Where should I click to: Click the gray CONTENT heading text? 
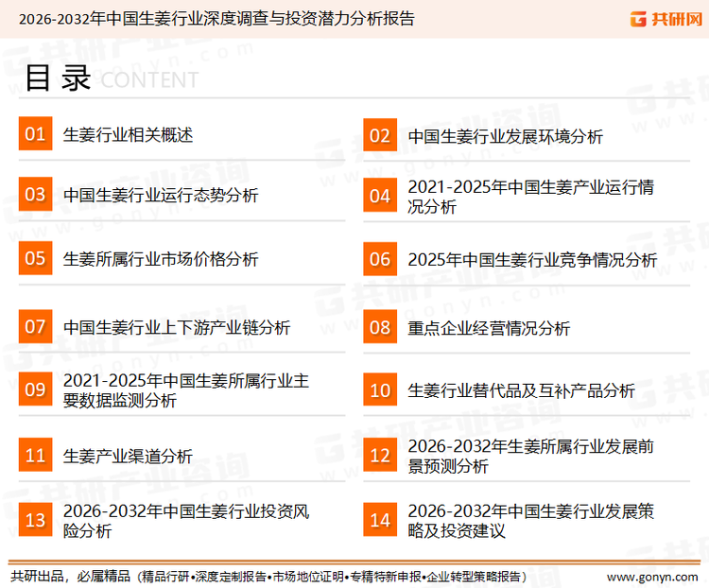click(149, 80)
